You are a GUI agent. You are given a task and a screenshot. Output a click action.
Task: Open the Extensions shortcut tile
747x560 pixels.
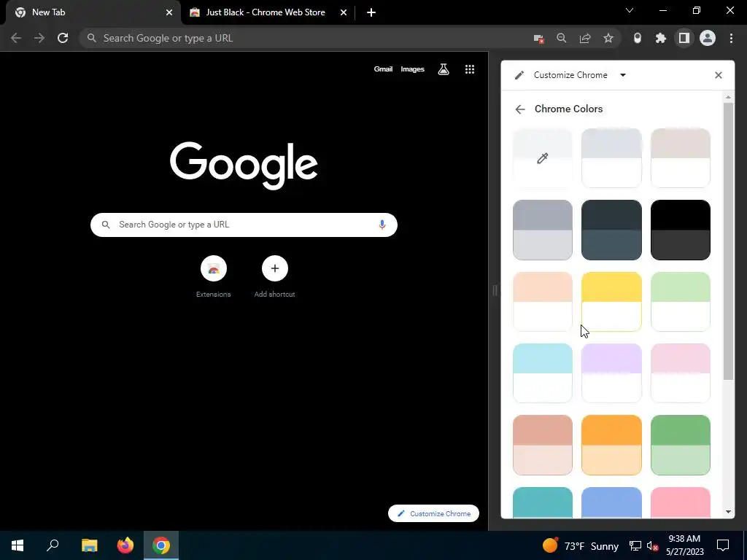point(214,277)
